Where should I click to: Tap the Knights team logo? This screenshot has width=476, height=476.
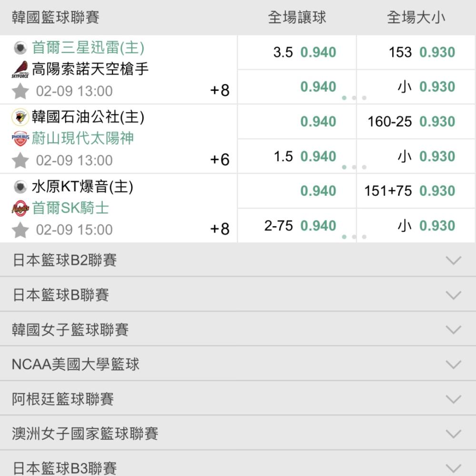tap(20, 208)
